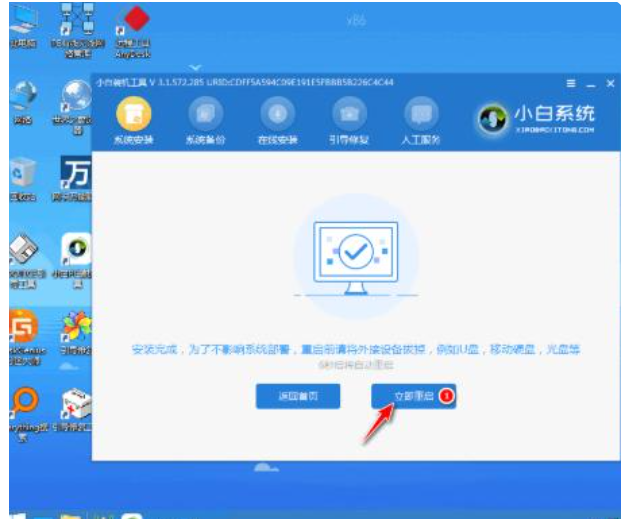Select the AnyDesk remote tool desktop icon
Screen dimensions: 627x519
click(x=133, y=31)
